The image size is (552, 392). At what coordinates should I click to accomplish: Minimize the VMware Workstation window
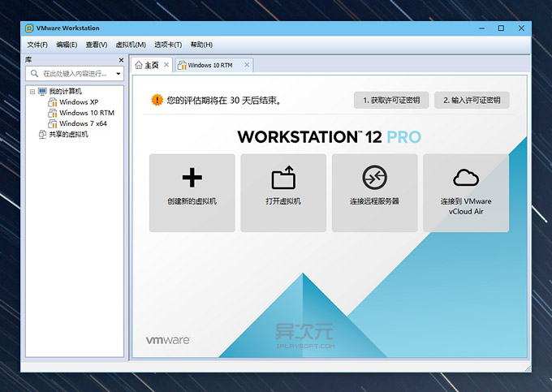click(481, 28)
